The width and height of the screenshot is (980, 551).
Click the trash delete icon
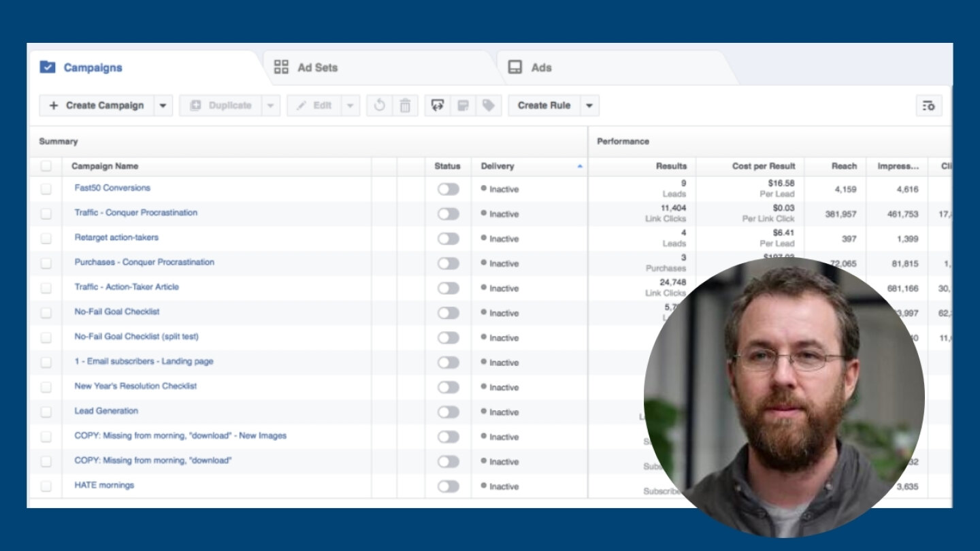coord(405,105)
